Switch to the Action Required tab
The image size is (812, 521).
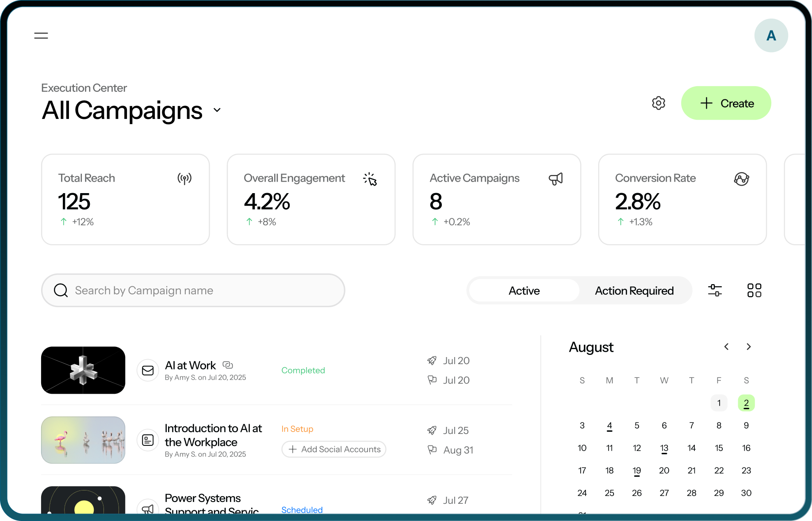[x=634, y=290]
